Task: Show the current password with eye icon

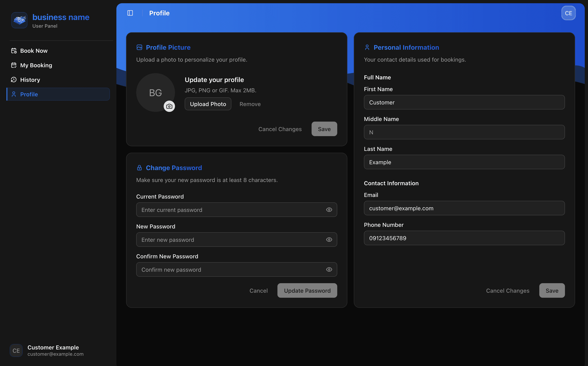Action: tap(329, 210)
